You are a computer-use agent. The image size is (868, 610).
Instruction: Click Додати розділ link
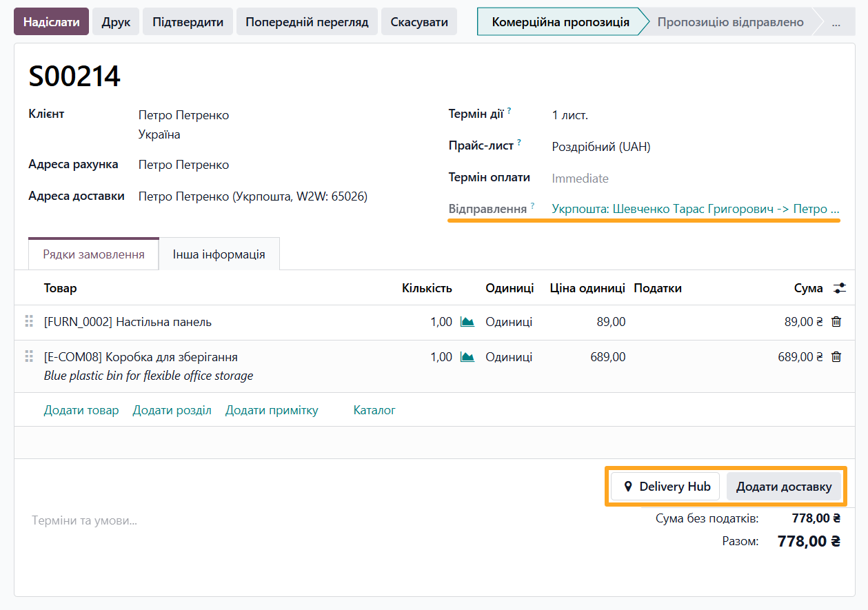coord(172,410)
